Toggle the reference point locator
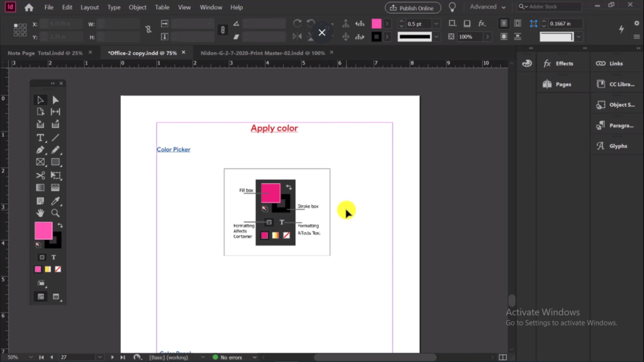This screenshot has width=644, height=362. pyautogui.click(x=20, y=30)
